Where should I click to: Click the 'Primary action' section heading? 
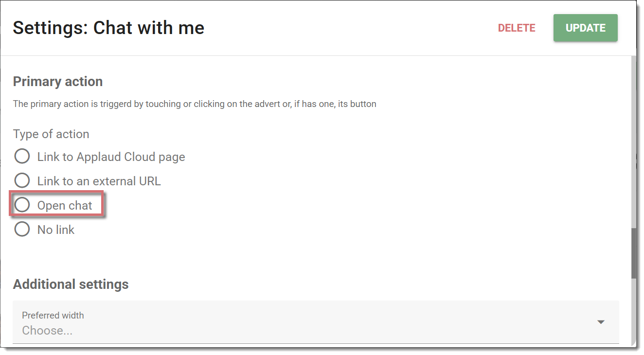(x=58, y=82)
